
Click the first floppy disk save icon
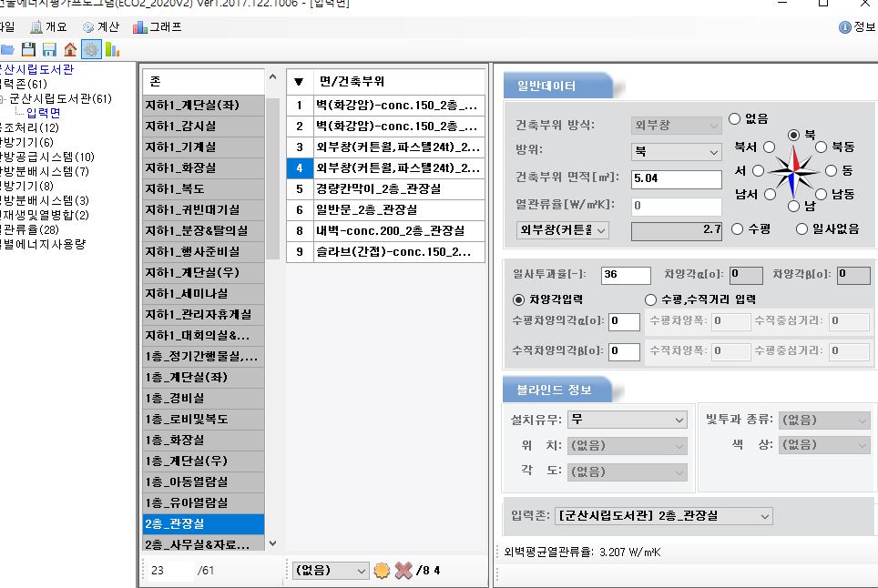(x=29, y=49)
